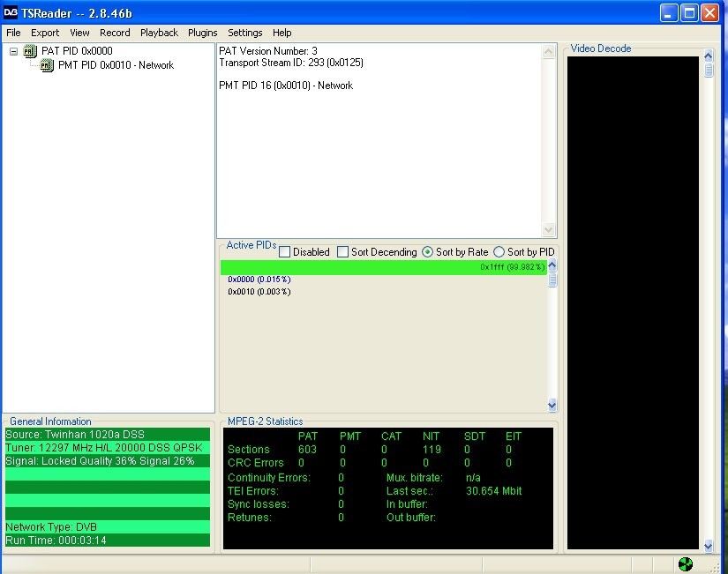This screenshot has height=574, width=728.
Task: Select the Sort by PID radio button
Action: [x=499, y=252]
